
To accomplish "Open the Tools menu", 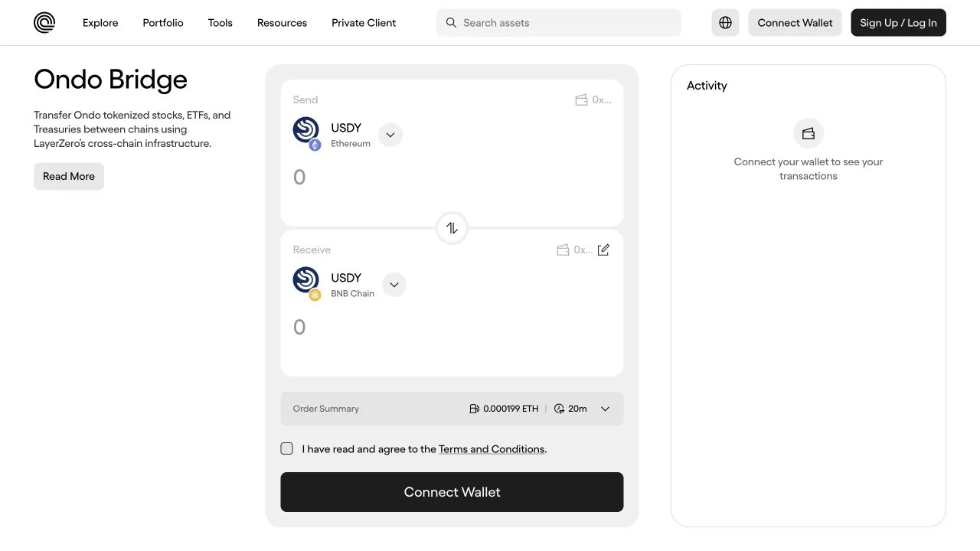I will click(220, 23).
